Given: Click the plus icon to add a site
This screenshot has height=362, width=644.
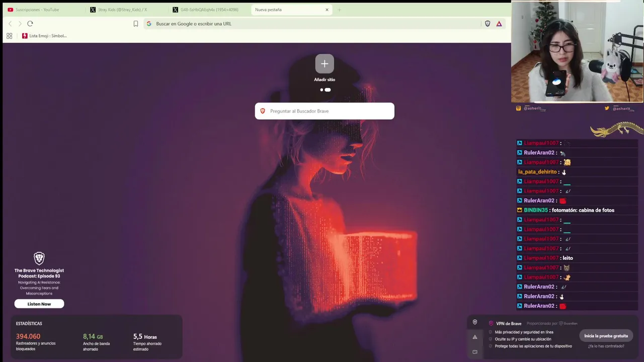Looking at the screenshot, I should pyautogui.click(x=325, y=64).
